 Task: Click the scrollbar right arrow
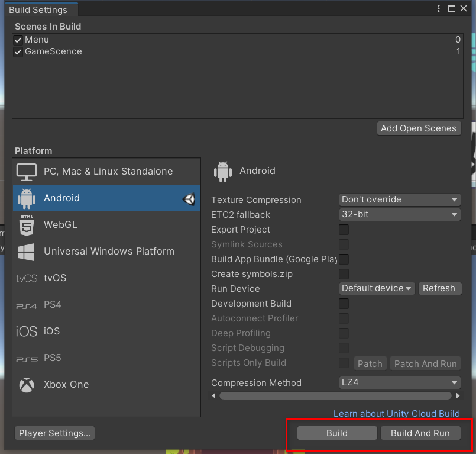(x=458, y=395)
